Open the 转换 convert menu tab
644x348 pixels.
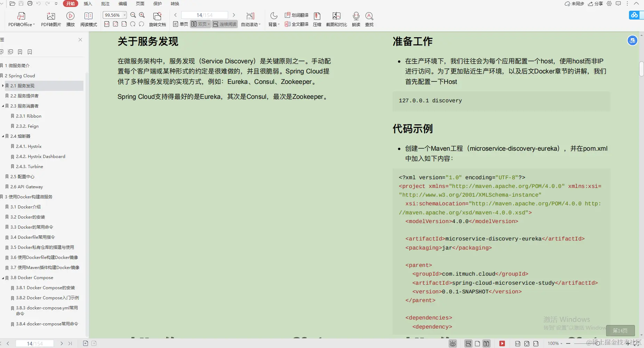click(175, 4)
